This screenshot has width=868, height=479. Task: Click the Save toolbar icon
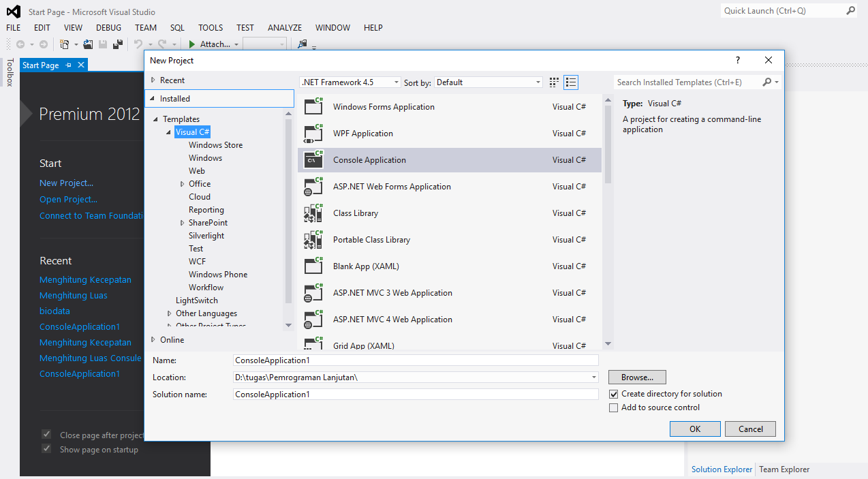click(x=103, y=44)
